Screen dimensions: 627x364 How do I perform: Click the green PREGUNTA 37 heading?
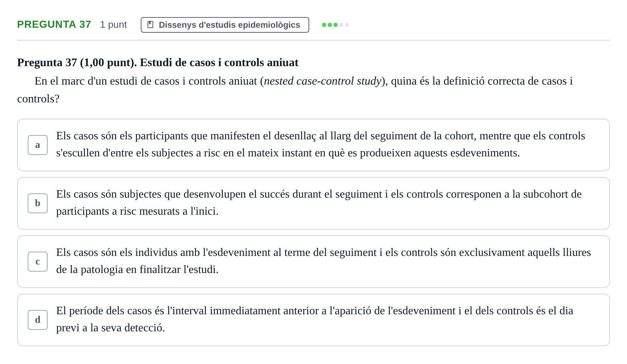[x=54, y=25]
